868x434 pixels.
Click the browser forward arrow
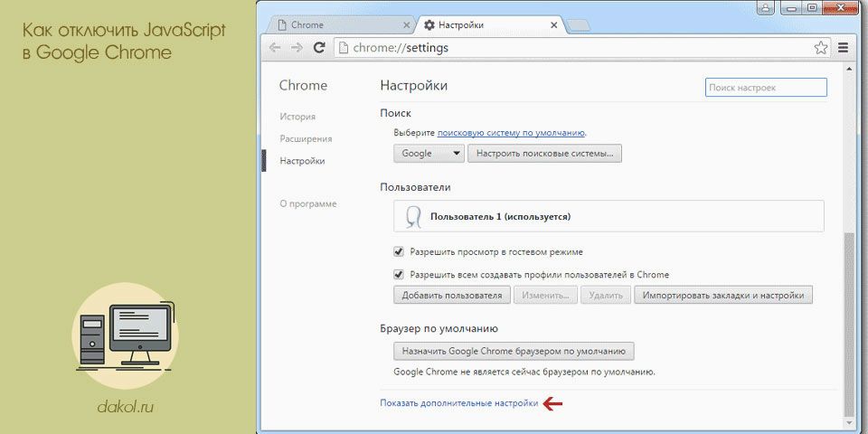point(297,48)
